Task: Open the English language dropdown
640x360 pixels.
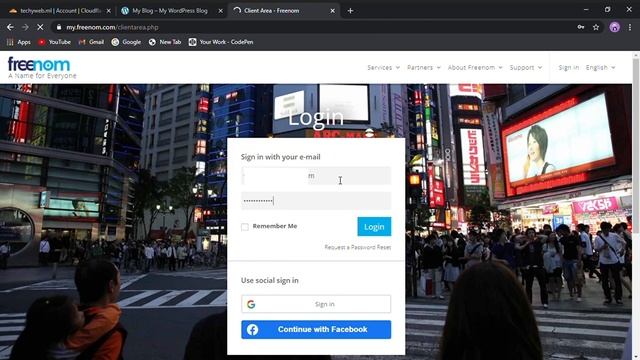Action: [x=600, y=67]
